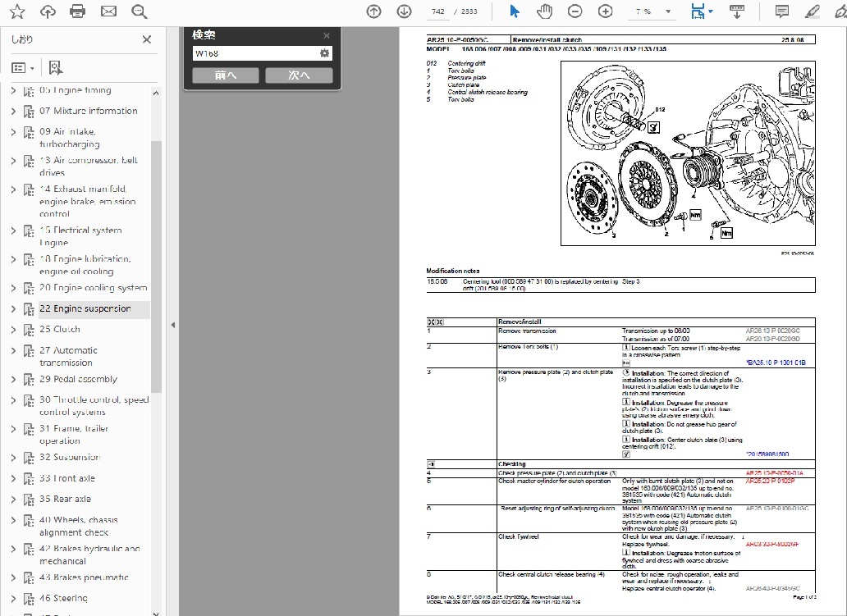Select the hand pan tool

click(544, 11)
